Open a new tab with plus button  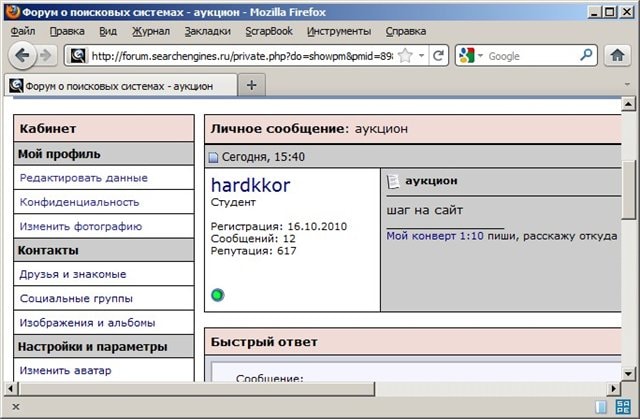(x=251, y=85)
